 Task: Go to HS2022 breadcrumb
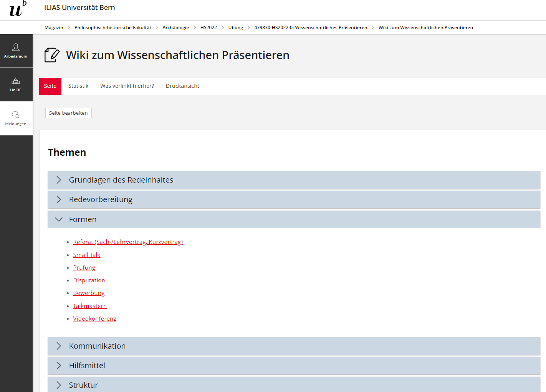[208, 28]
